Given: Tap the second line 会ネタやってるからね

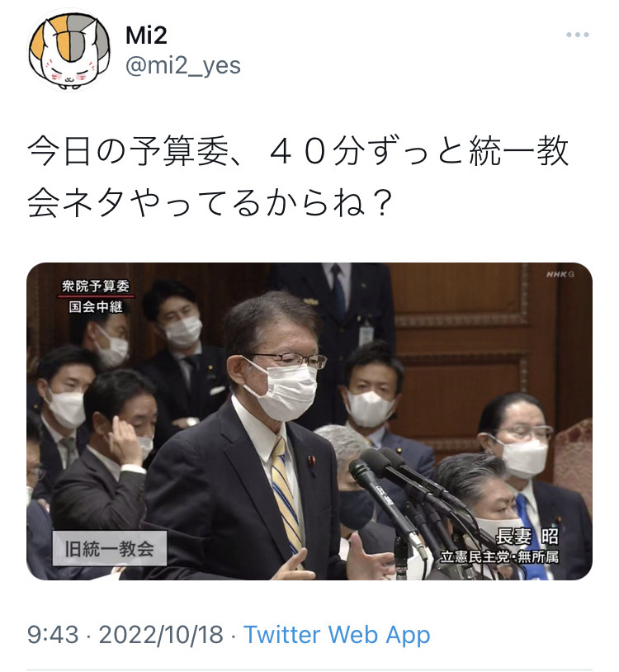Looking at the screenshot, I should click(x=210, y=202).
